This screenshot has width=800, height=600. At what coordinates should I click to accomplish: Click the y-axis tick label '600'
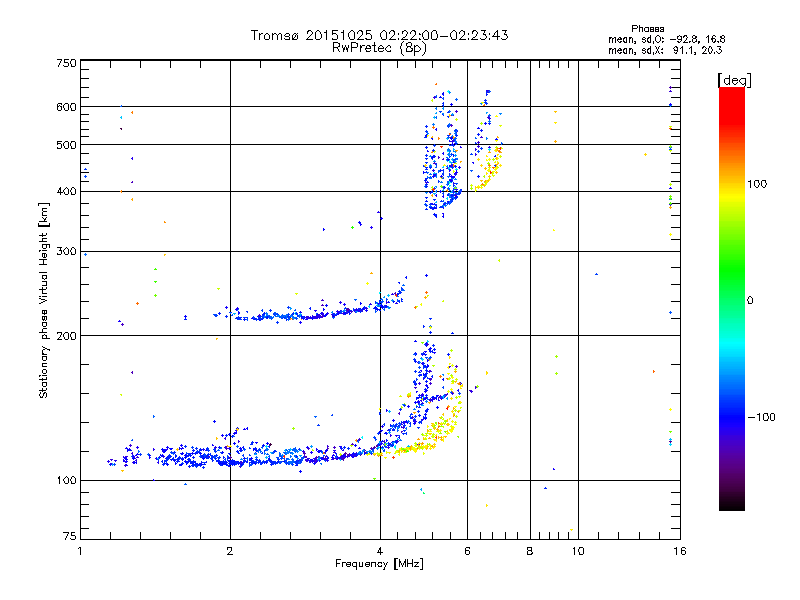67,107
